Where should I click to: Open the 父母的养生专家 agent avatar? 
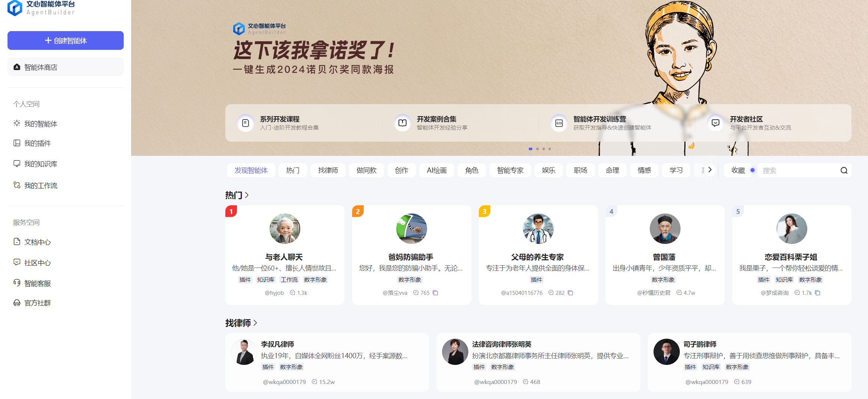tap(538, 229)
